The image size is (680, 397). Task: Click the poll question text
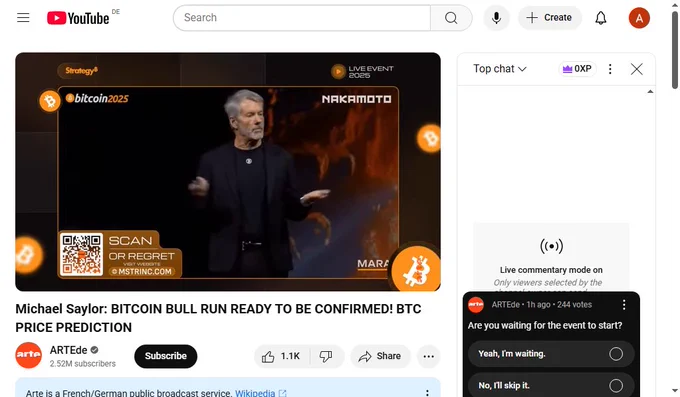(545, 326)
